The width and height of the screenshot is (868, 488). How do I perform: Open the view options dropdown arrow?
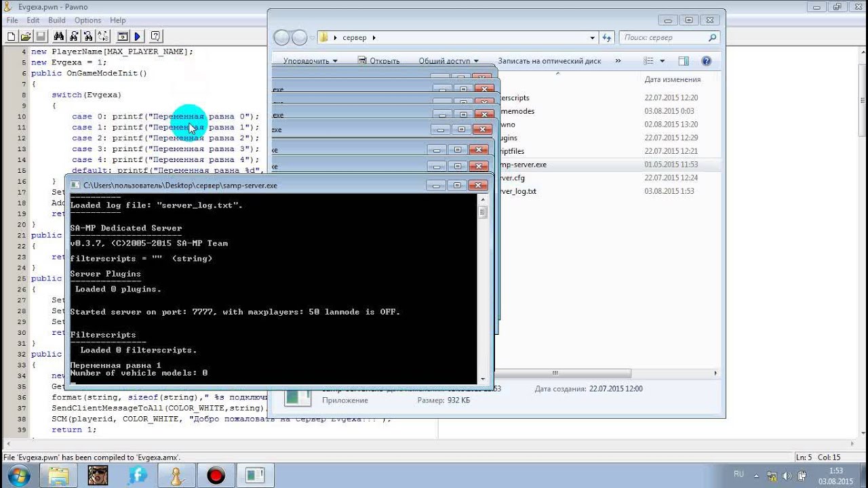(663, 61)
